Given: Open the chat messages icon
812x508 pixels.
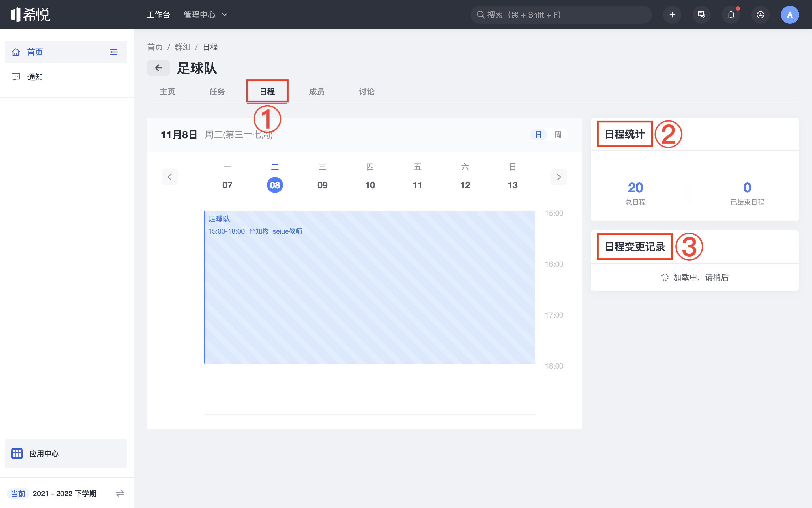Looking at the screenshot, I should 701,15.
